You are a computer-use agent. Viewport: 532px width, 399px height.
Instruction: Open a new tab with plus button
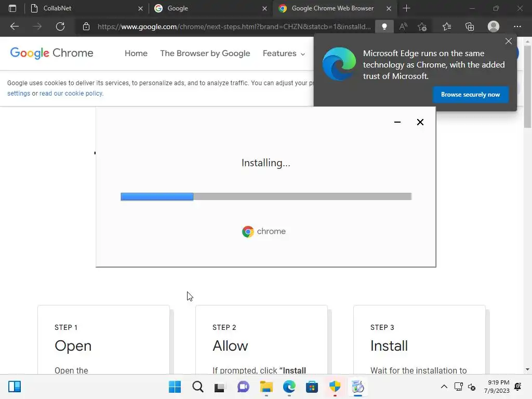[x=406, y=8]
